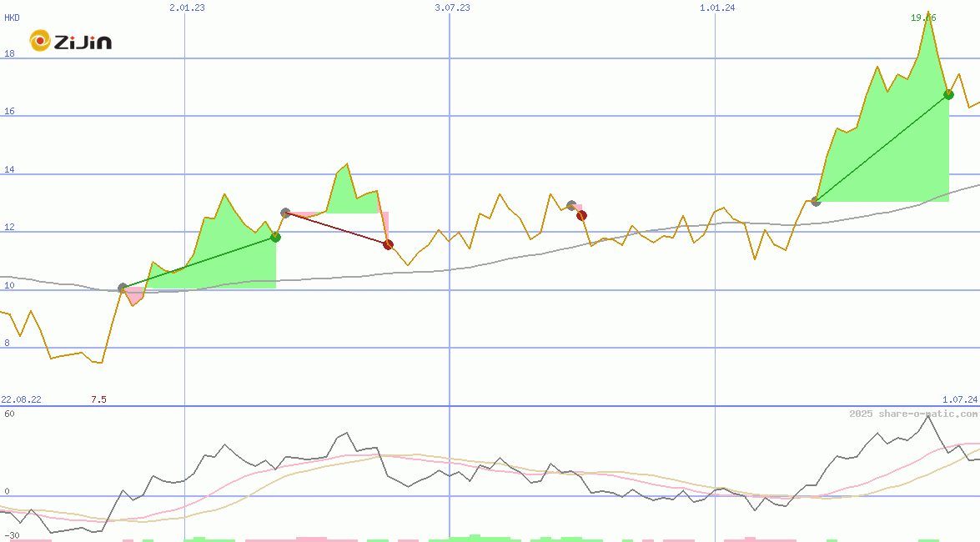This screenshot has height=542, width=980.
Task: Click the 12 price axis label
Action: coord(9,227)
